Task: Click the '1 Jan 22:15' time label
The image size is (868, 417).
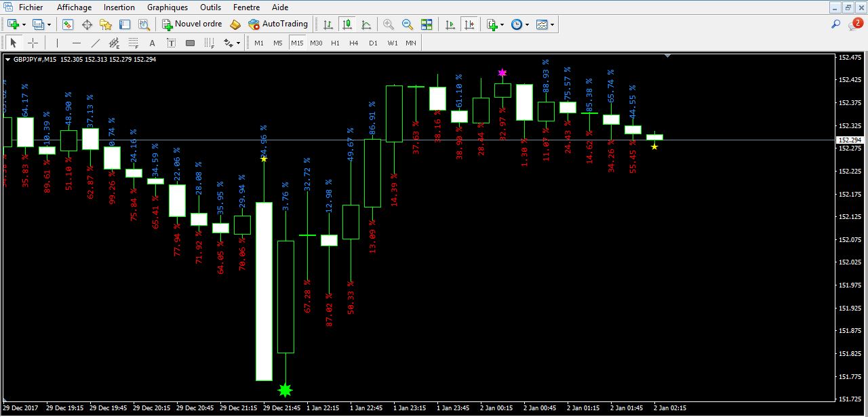Action: point(321,408)
